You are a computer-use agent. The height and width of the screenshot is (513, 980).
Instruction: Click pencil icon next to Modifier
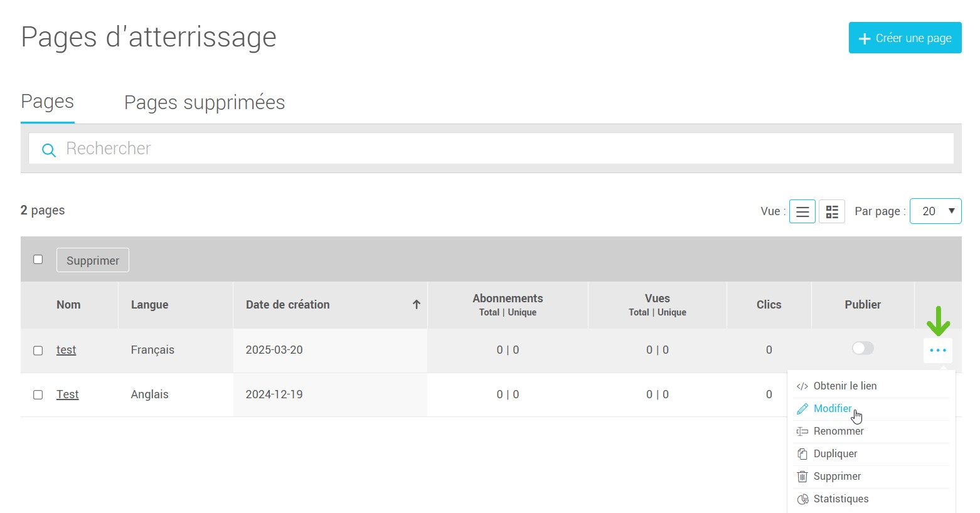pyautogui.click(x=802, y=409)
